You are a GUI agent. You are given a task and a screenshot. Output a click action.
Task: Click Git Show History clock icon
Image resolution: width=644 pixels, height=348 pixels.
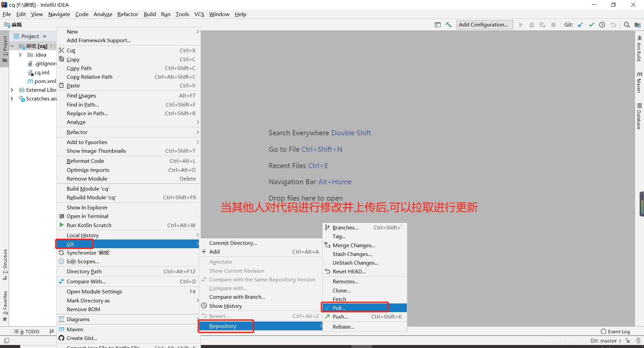(602, 25)
